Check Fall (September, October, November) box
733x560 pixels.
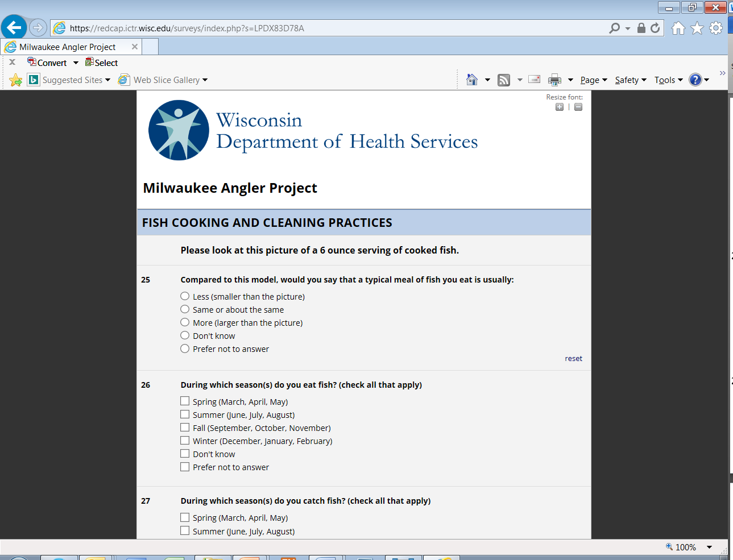click(x=185, y=428)
